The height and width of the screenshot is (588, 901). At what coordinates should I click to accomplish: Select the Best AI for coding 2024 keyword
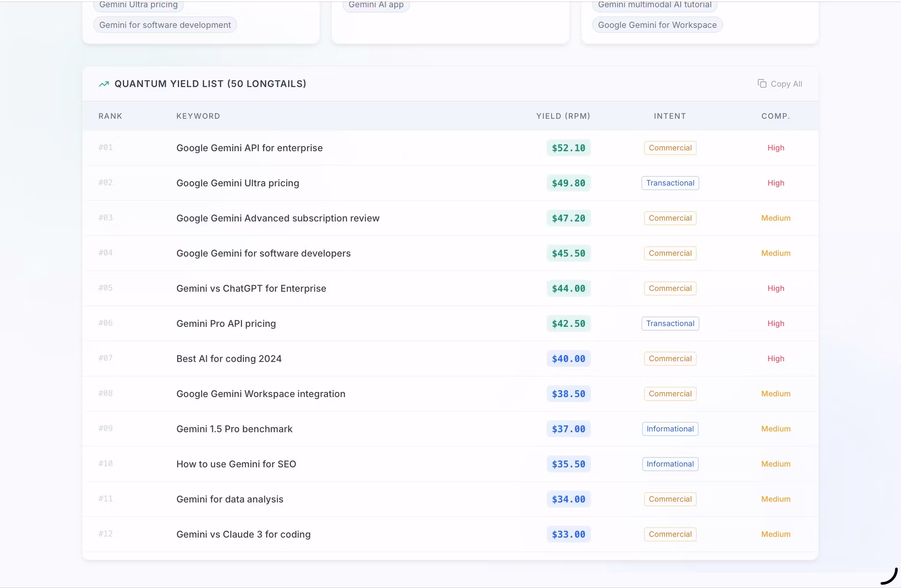(x=229, y=359)
